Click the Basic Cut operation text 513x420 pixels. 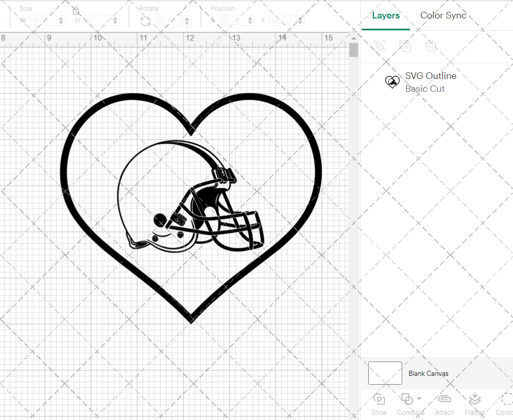[425, 89]
